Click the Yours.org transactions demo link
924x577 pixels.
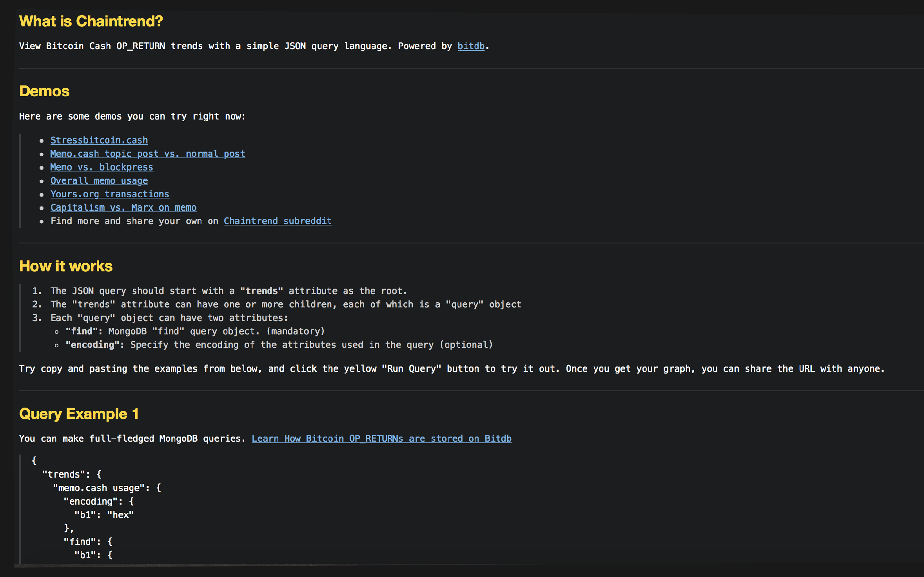pos(110,193)
